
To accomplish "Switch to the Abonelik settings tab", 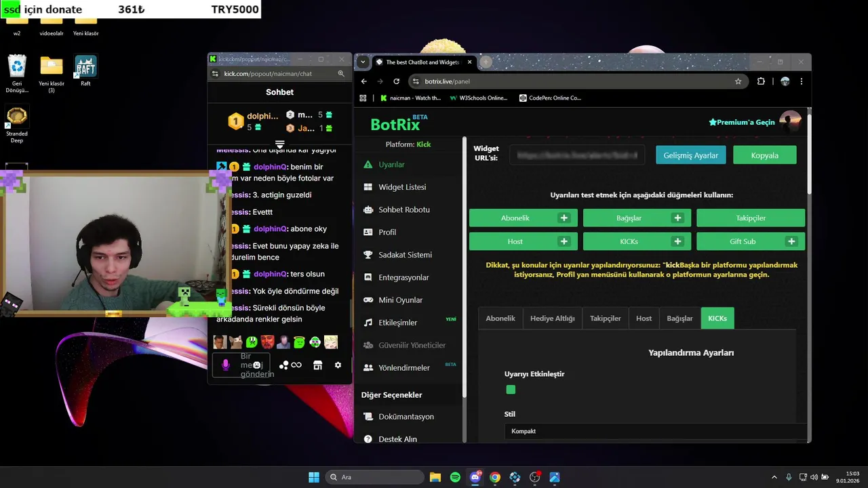I will coord(500,319).
